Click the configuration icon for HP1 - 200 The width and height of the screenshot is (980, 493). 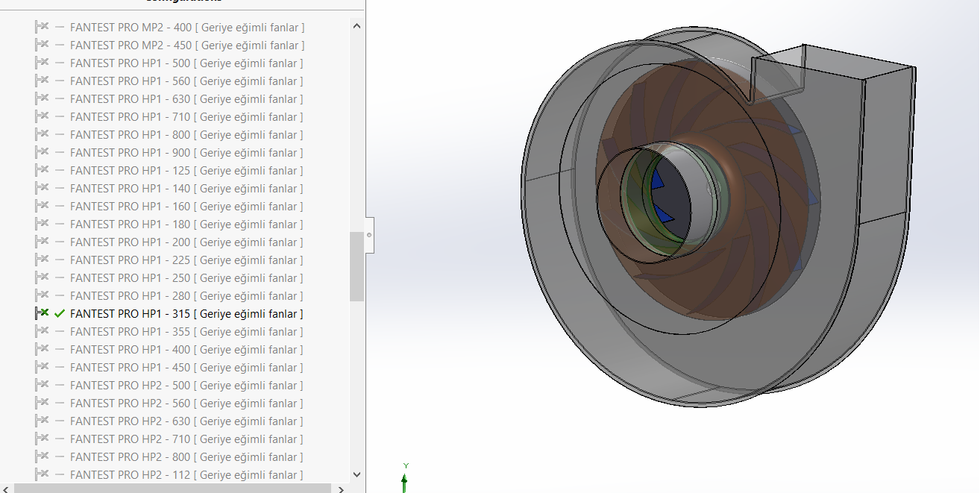point(43,242)
